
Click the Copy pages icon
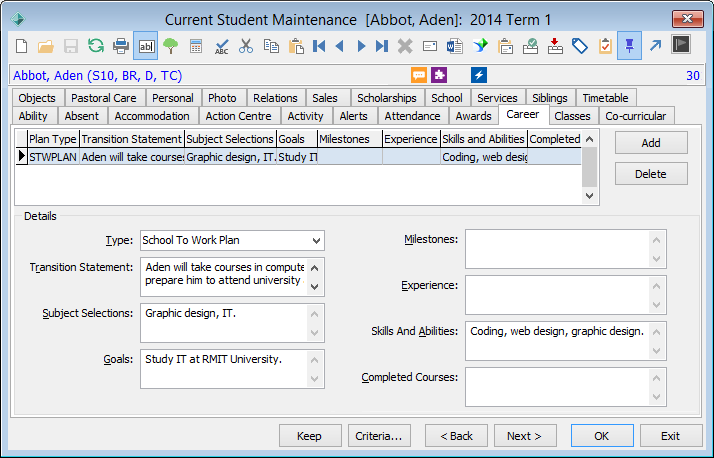[x=271, y=46]
